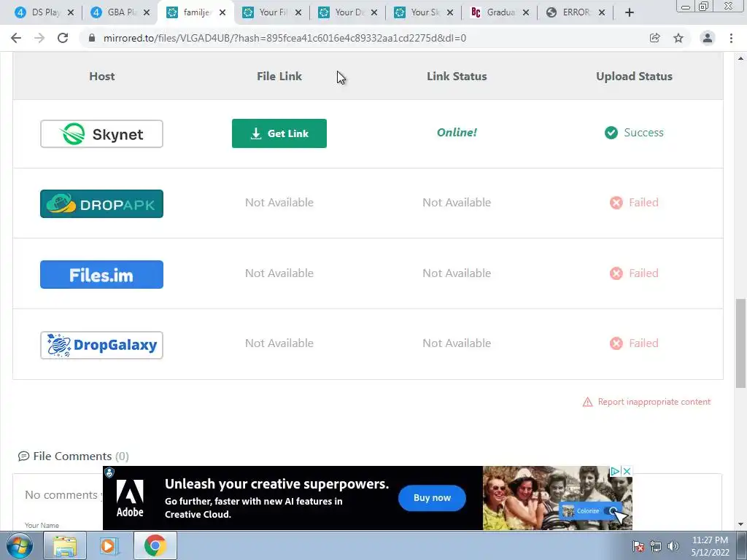The height and width of the screenshot is (560, 747).
Task: Click the File Comments speech bubble icon
Action: [x=23, y=456]
